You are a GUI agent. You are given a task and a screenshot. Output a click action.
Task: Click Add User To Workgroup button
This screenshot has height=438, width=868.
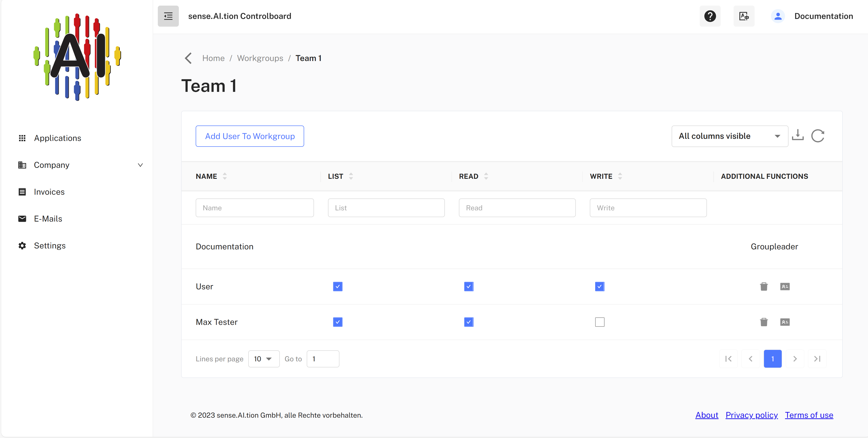(250, 136)
